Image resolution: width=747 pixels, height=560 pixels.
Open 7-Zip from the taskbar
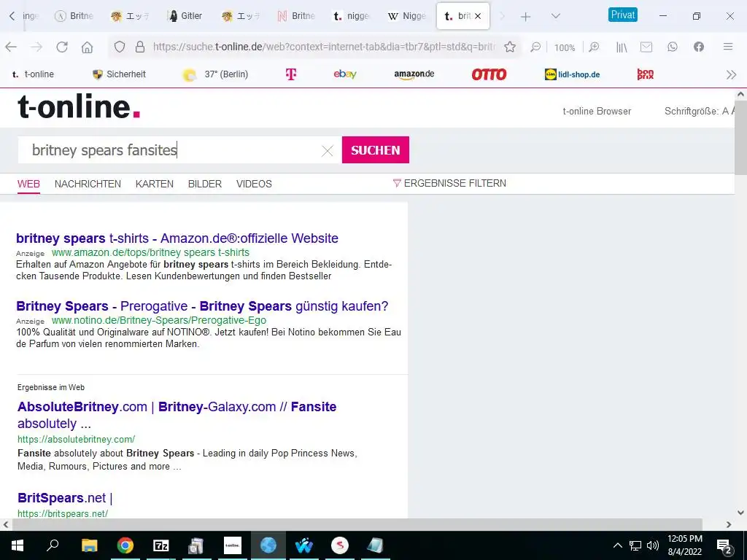[x=161, y=545]
